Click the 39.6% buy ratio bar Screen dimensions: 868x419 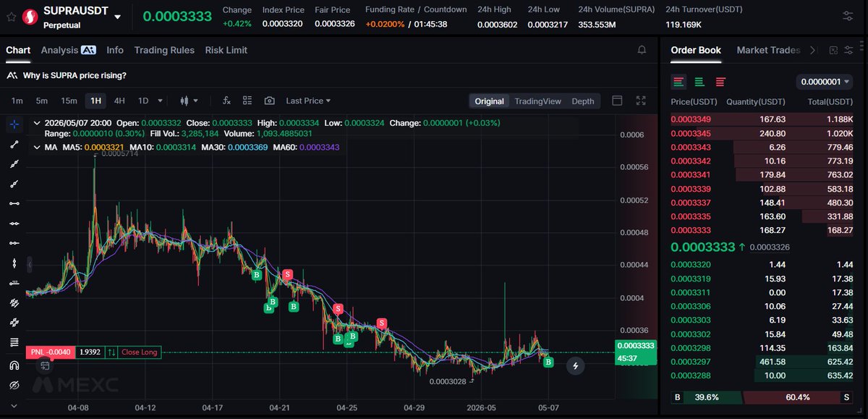click(707, 397)
